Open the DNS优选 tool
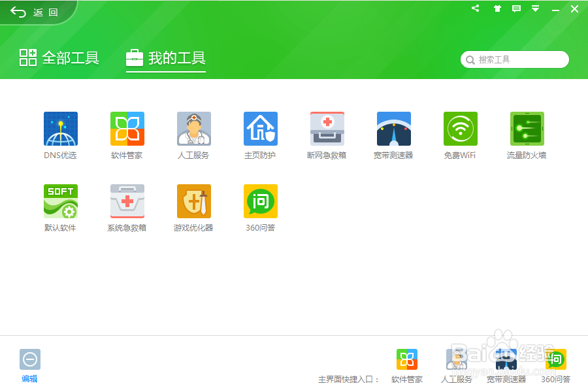 [x=60, y=129]
